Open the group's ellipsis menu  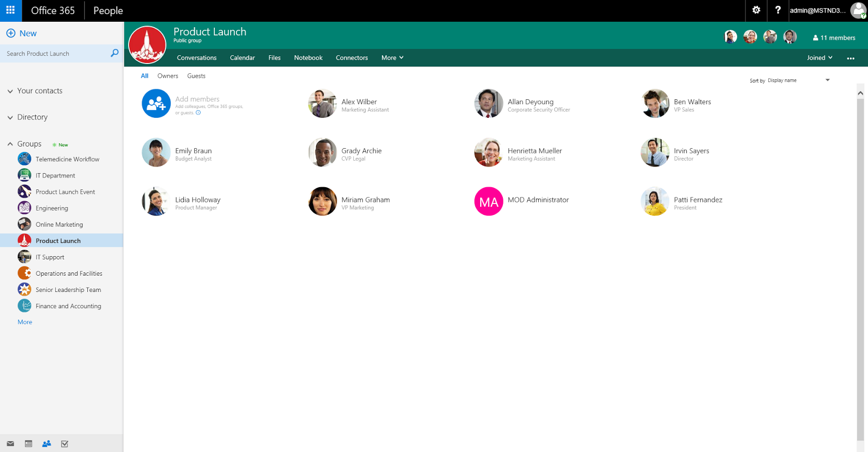point(851,58)
